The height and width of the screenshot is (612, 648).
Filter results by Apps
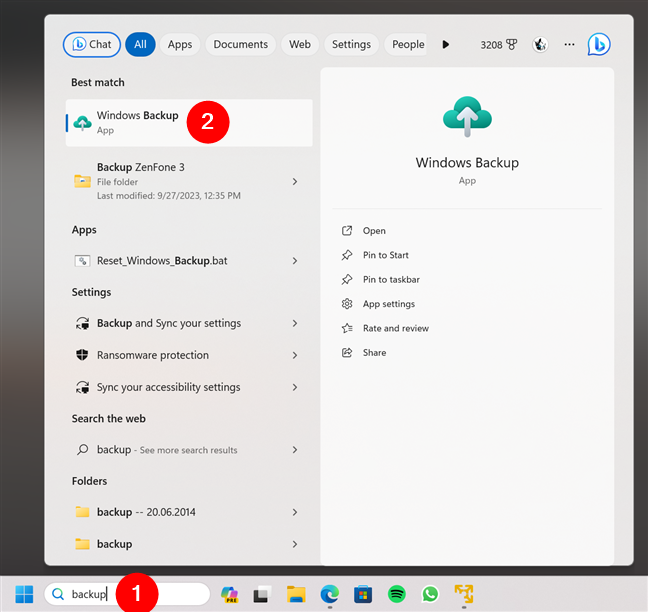[180, 44]
